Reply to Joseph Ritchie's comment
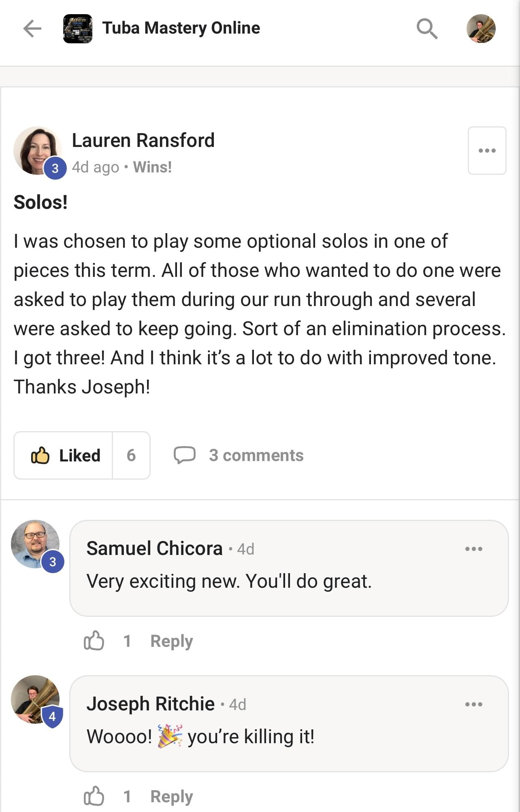Image resolution: width=520 pixels, height=812 pixels. pos(172,797)
